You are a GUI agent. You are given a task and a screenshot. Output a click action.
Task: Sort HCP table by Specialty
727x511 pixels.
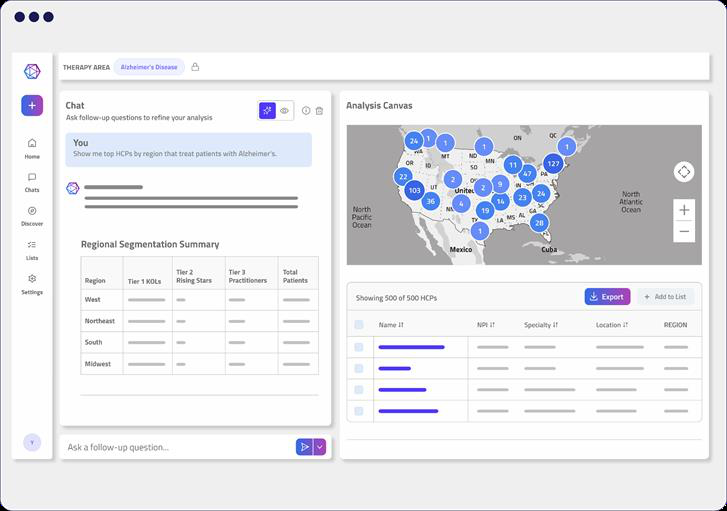click(541, 325)
